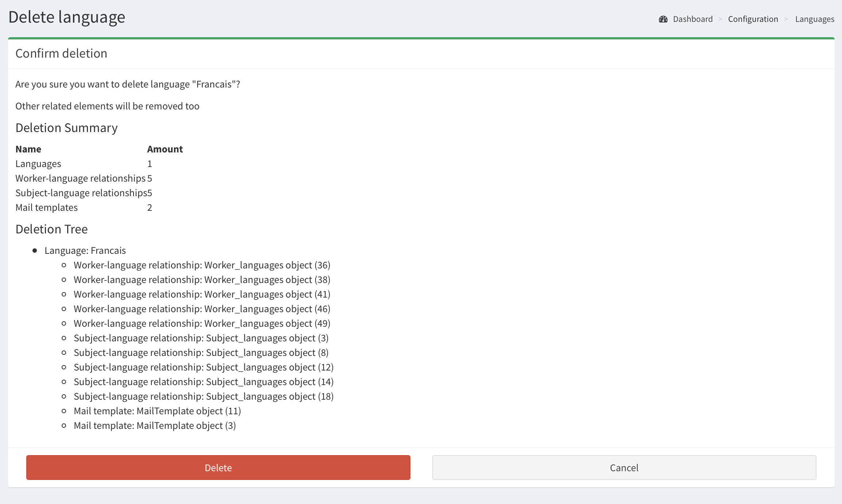This screenshot has height=504, width=842.
Task: Click the Amount column header
Action: 165,149
